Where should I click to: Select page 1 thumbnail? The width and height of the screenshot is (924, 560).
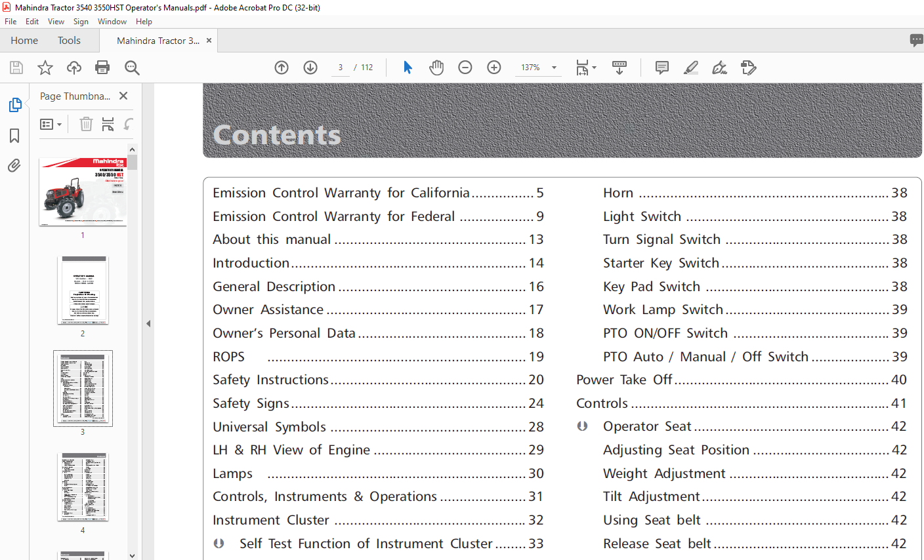(x=83, y=191)
